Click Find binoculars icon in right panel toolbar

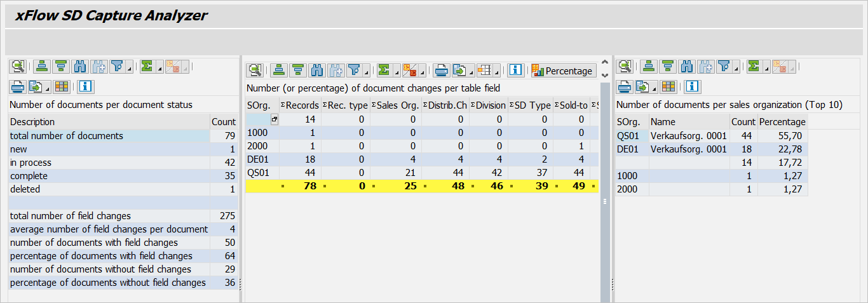tap(686, 66)
